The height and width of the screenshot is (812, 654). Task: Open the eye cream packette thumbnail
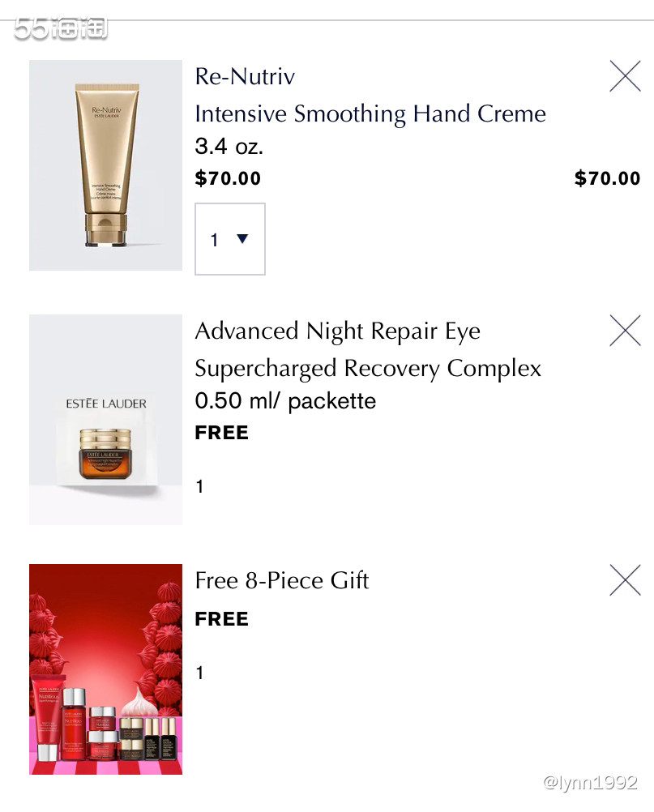click(105, 420)
